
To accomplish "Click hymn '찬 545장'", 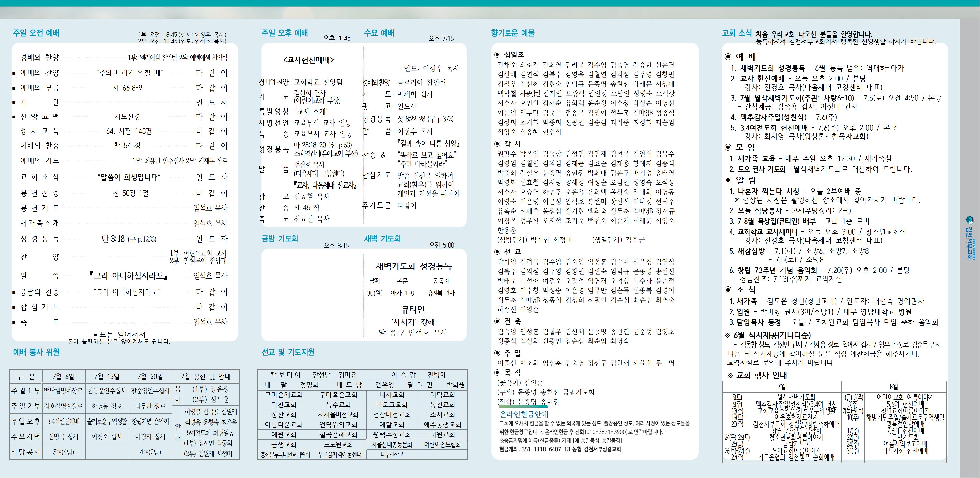I will click(127, 146).
